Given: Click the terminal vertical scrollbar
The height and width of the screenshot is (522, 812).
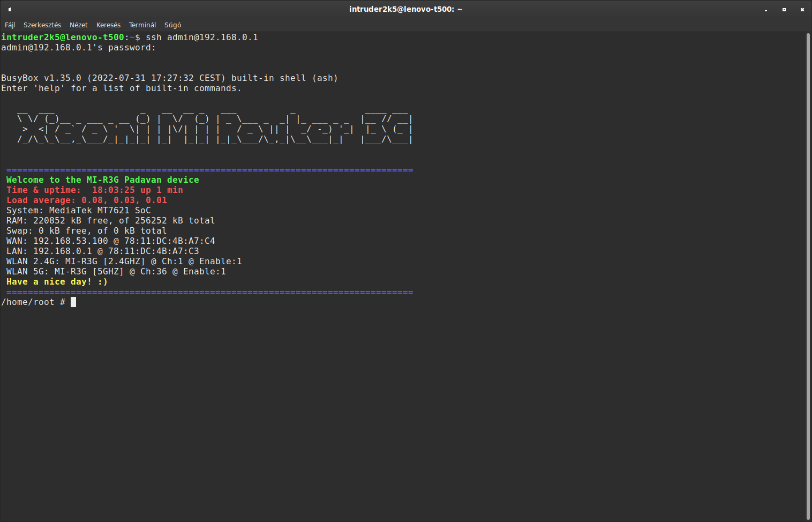Looking at the screenshot, I should 808,276.
